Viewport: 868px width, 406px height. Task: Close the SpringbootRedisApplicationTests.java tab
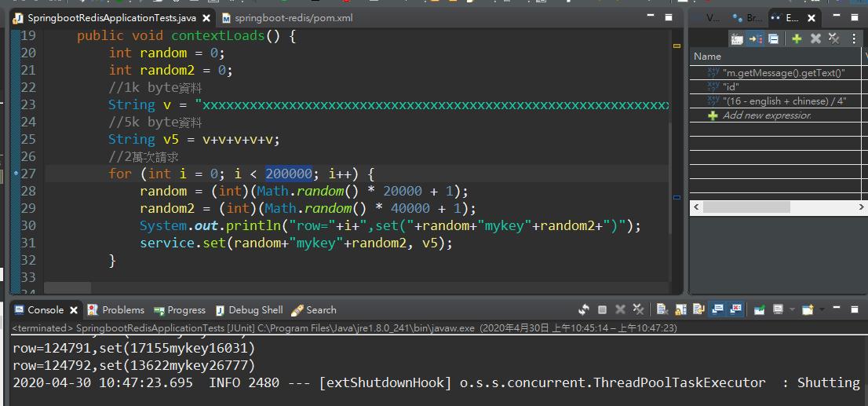(x=206, y=18)
